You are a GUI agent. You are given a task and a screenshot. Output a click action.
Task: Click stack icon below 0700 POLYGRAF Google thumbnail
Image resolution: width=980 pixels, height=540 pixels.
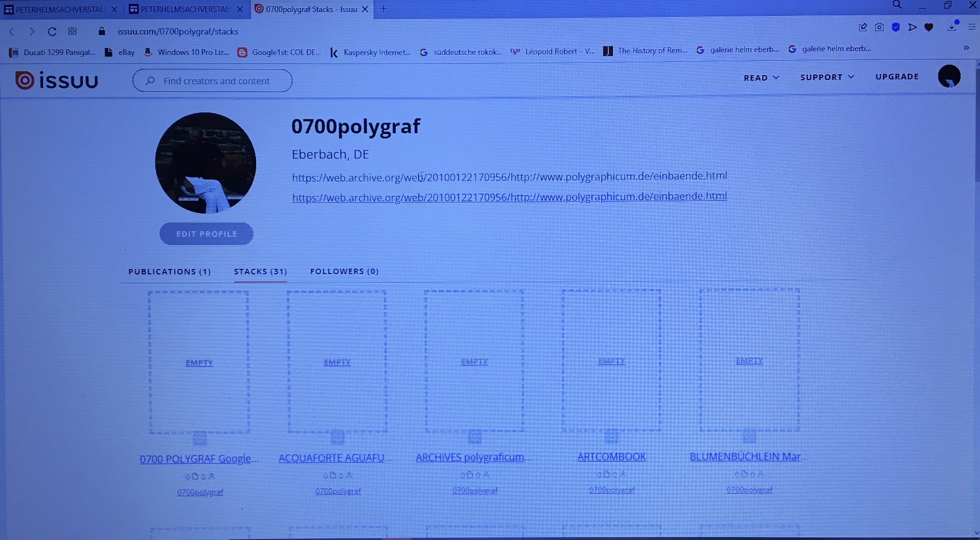pos(200,438)
